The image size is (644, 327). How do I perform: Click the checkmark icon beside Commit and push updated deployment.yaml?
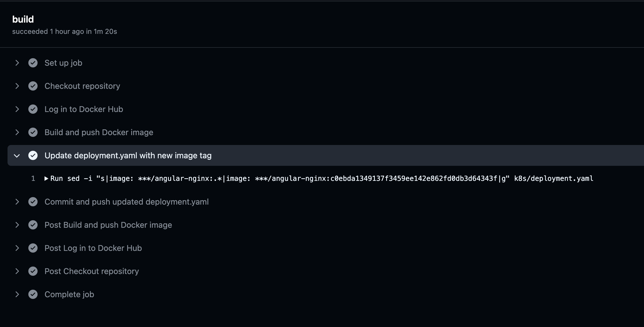coord(33,202)
